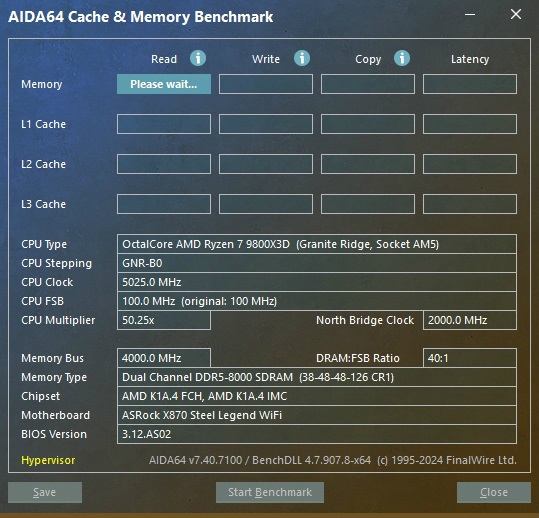Click the L3 Cache Copy result box
Image resolution: width=539 pixels, height=518 pixels.
(368, 204)
